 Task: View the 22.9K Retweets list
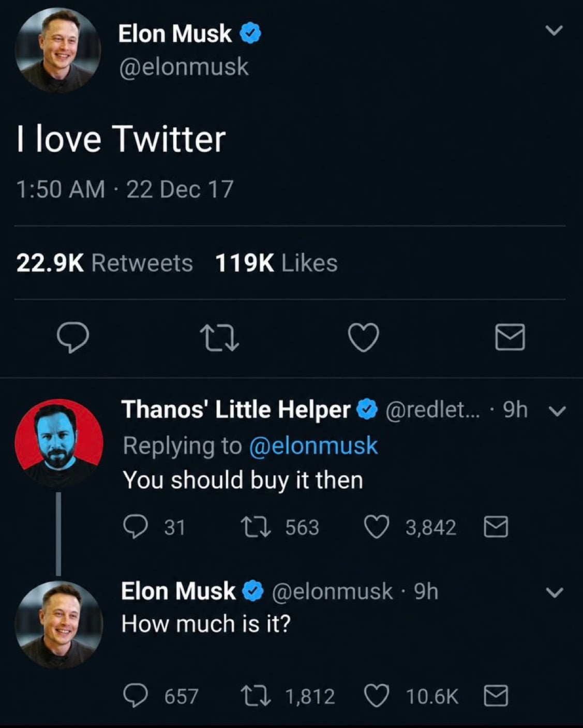[104, 263]
